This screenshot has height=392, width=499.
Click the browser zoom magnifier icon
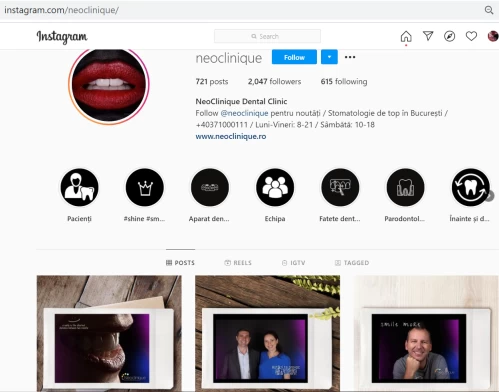point(489,10)
